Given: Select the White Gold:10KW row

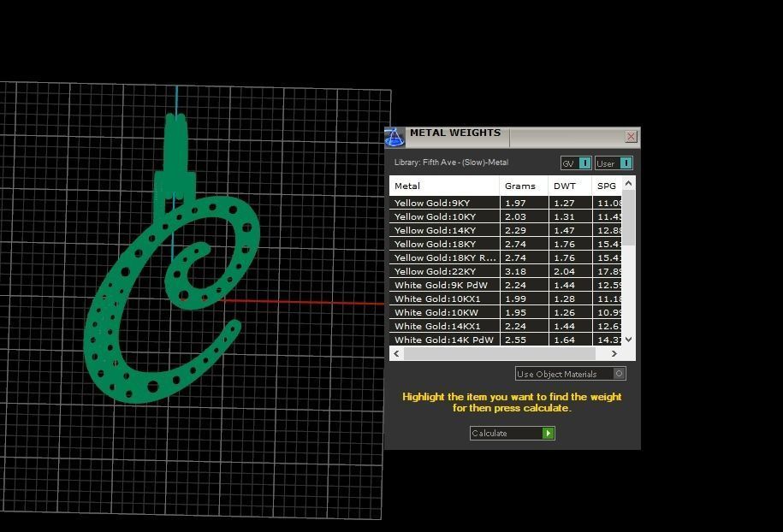Looking at the screenshot, I should tap(506, 312).
